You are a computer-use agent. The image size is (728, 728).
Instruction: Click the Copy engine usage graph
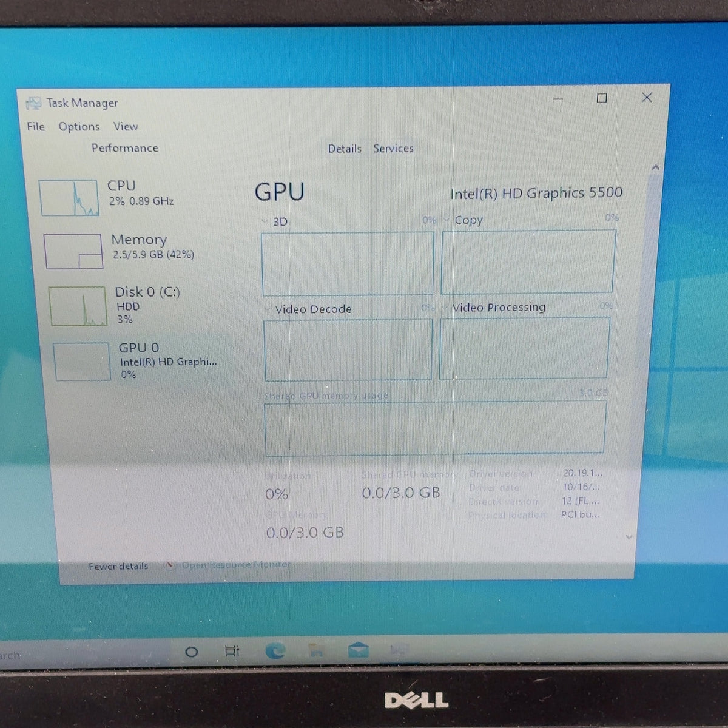pos(528,261)
